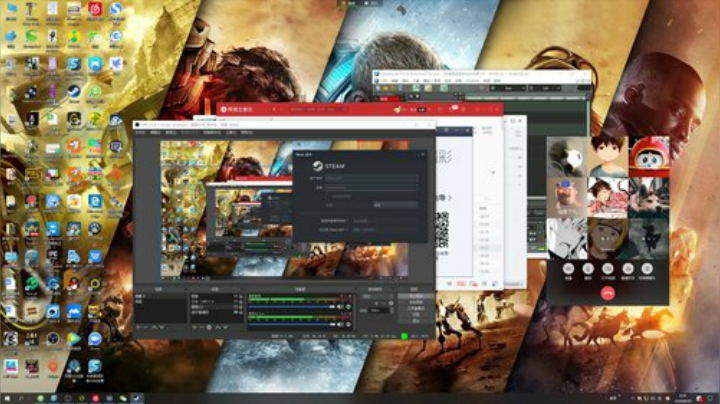Screen dimensions: 720x404
Task: Mute the lower audio mixer channel speaker
Action: [340, 325]
